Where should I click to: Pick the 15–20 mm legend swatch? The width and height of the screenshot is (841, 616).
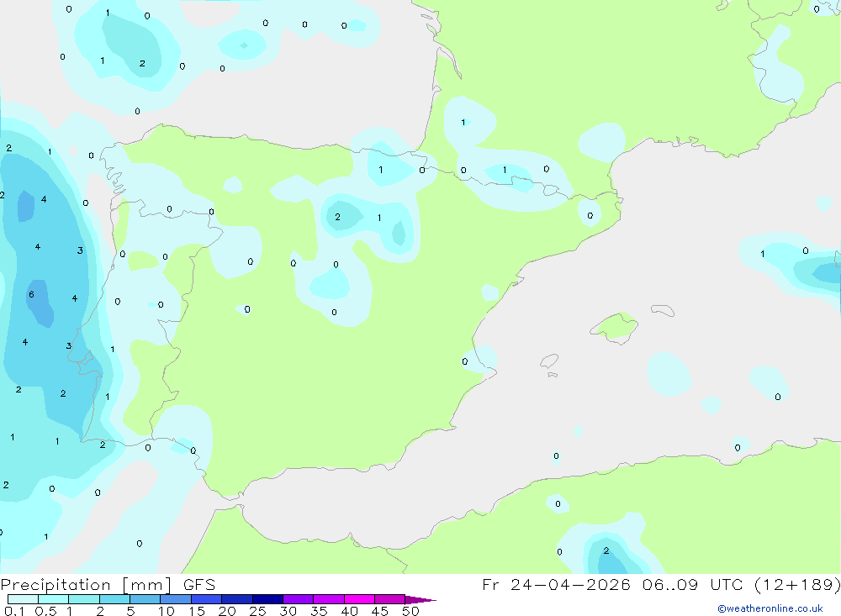(x=207, y=599)
